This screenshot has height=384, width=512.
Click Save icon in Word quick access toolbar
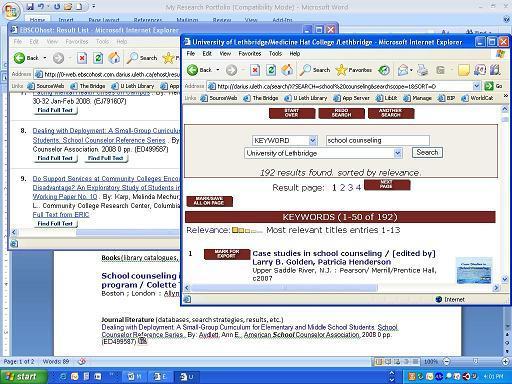click(x=30, y=6)
